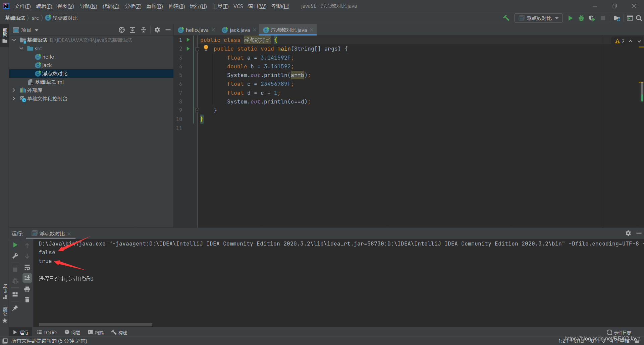Collapse the 基础语法 project root node
This screenshot has width=644, height=345.
click(x=14, y=40)
